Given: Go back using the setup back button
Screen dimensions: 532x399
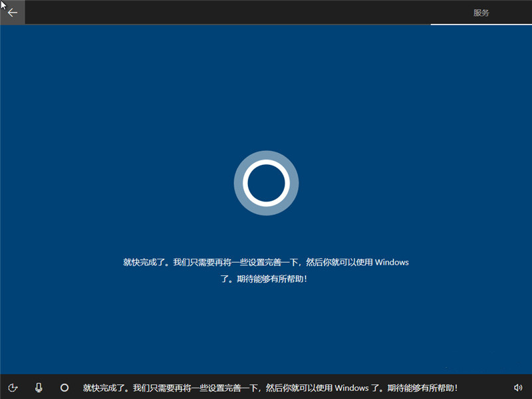Looking at the screenshot, I should [12, 12].
